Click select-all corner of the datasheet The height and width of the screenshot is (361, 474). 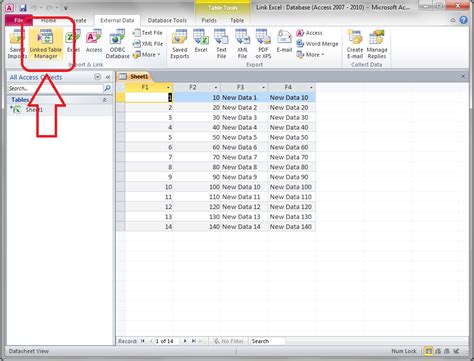point(121,87)
